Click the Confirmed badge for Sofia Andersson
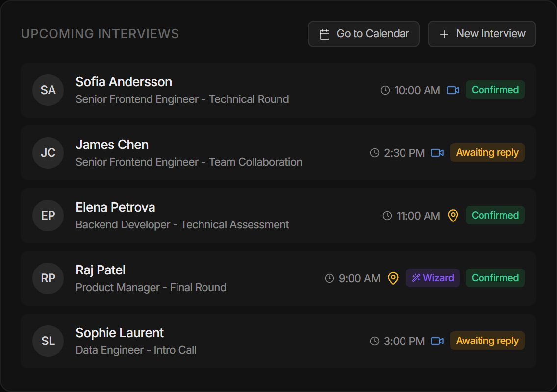 (495, 90)
